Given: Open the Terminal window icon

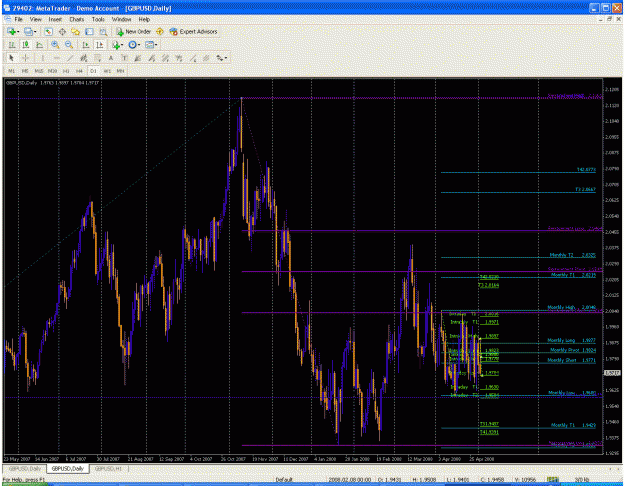Looking at the screenshot, I should pos(89,31).
